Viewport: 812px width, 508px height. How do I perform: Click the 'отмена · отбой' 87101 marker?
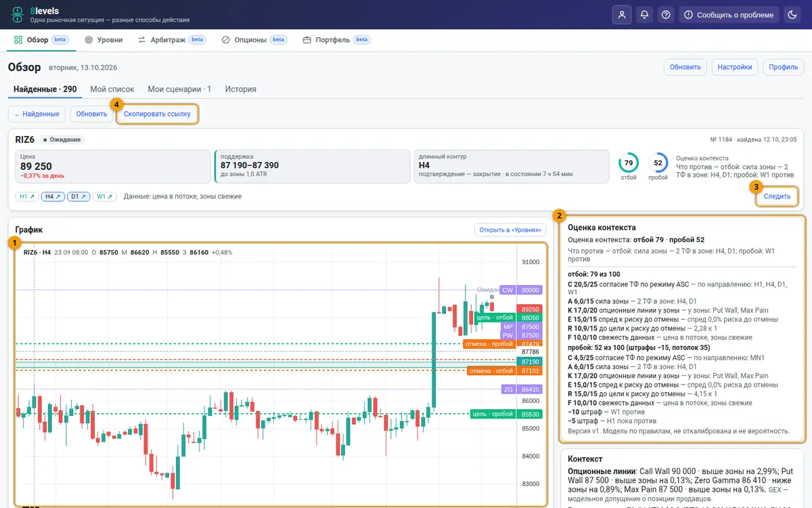[x=505, y=371]
